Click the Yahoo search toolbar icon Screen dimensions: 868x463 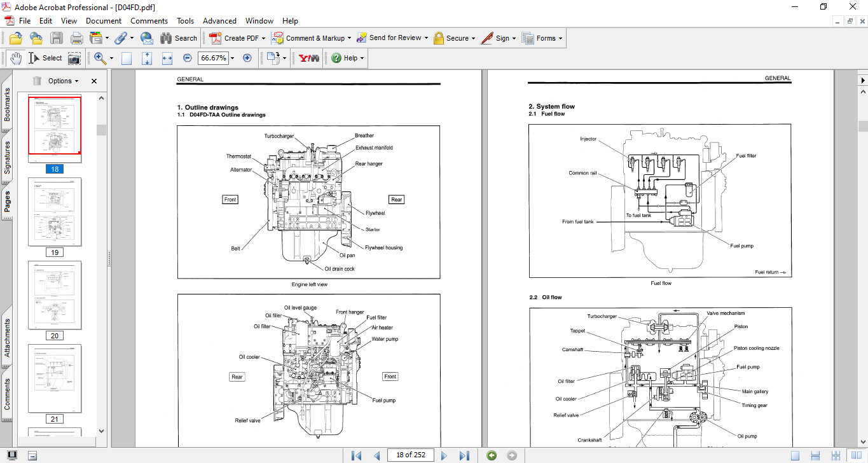(309, 58)
